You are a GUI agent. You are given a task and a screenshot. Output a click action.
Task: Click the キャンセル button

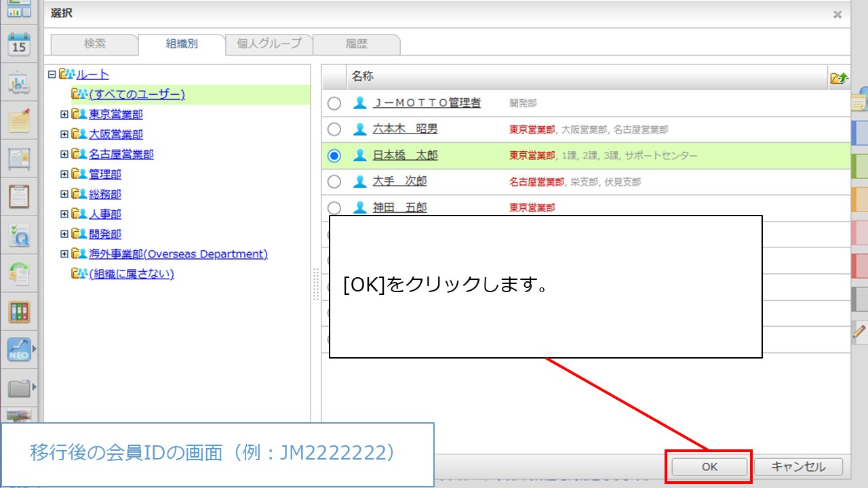pos(798,466)
